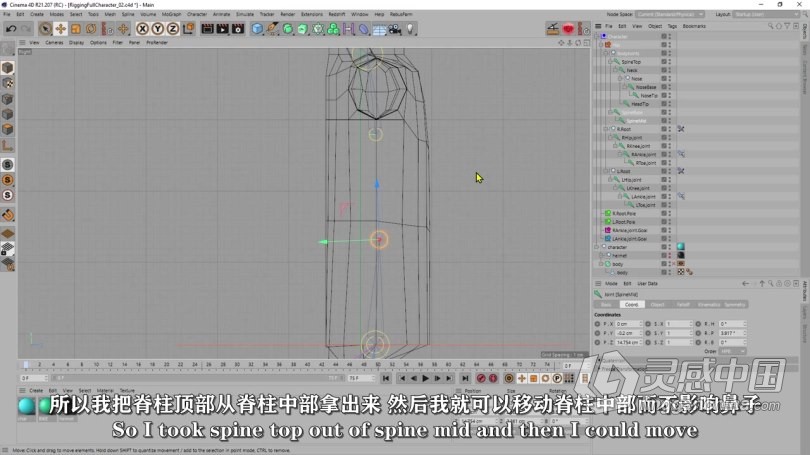Select RAnkle.joint.Goal object
810x455 pixels.
point(630,231)
